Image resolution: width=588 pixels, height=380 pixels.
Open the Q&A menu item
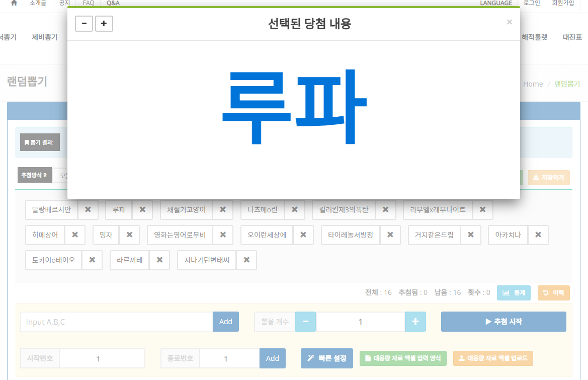click(x=113, y=3)
